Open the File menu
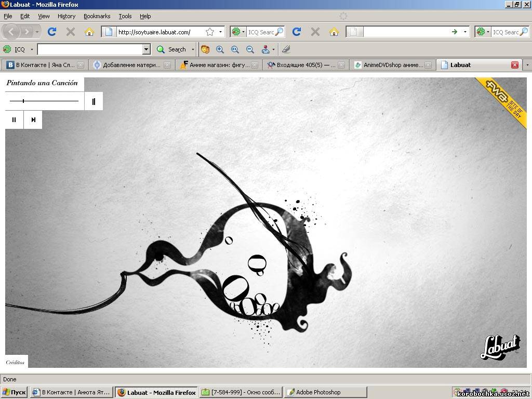The height and width of the screenshot is (399, 532). 8,16
